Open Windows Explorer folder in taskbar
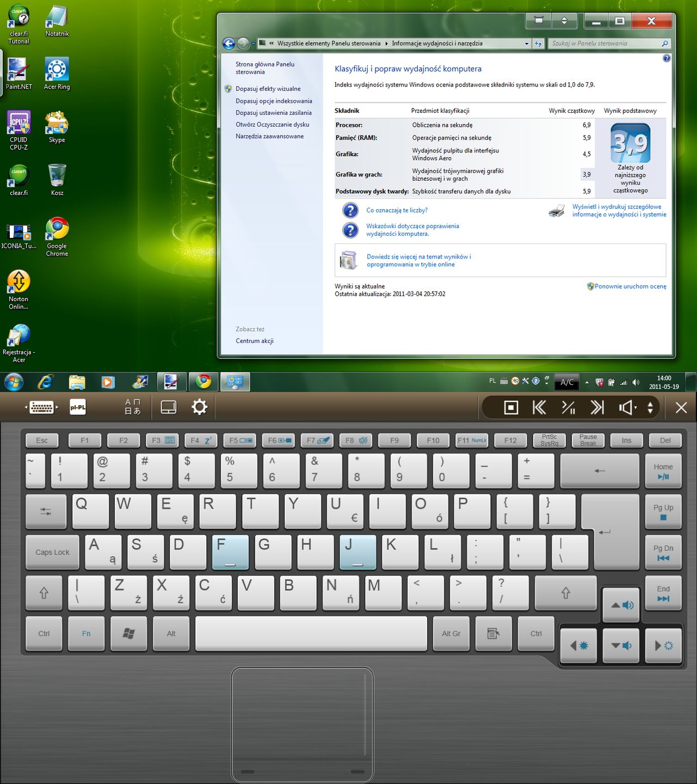Image resolution: width=697 pixels, height=784 pixels. coord(77,382)
